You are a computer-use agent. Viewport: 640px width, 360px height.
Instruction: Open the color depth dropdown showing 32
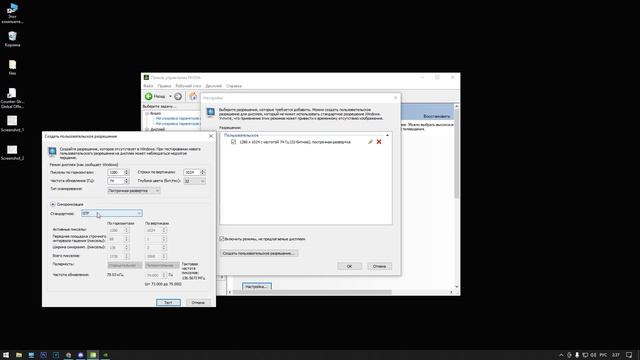(194, 181)
